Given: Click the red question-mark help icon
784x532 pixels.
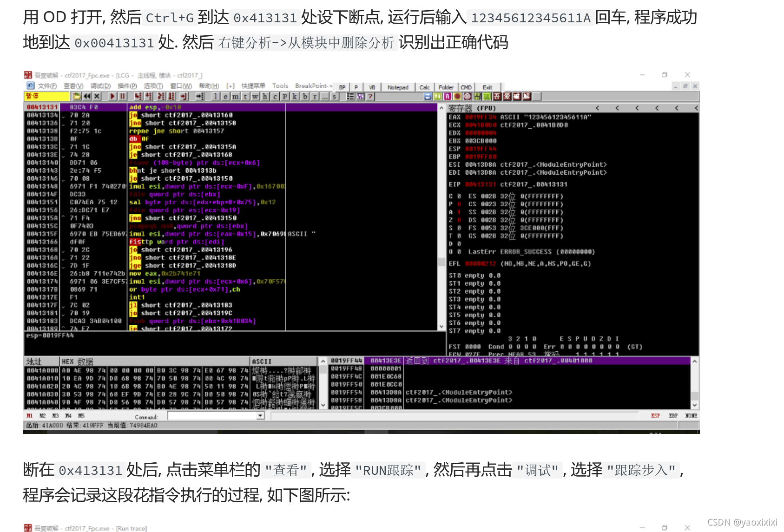Looking at the screenshot, I should point(370,96).
